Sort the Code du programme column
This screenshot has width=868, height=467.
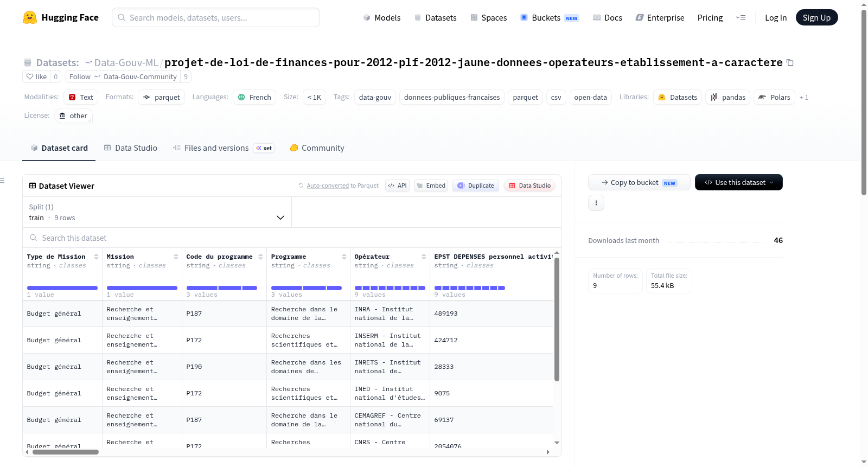[260, 257]
